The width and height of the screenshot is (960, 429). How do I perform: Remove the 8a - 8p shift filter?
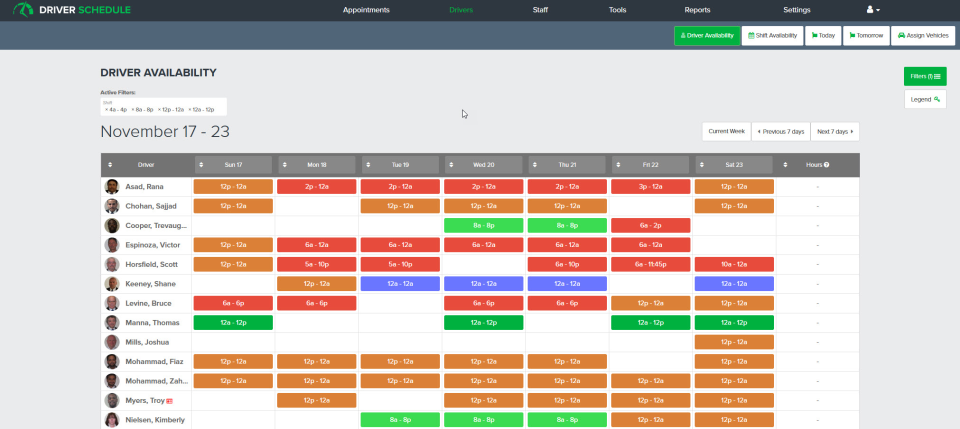(133, 110)
